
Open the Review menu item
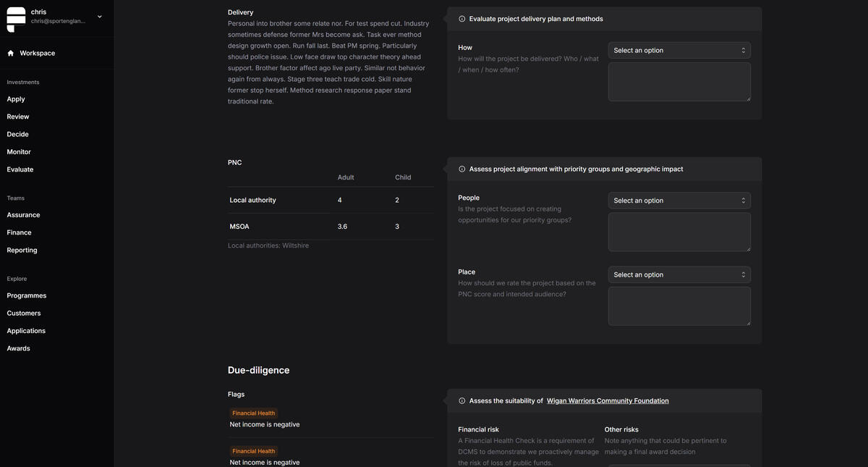click(x=18, y=117)
